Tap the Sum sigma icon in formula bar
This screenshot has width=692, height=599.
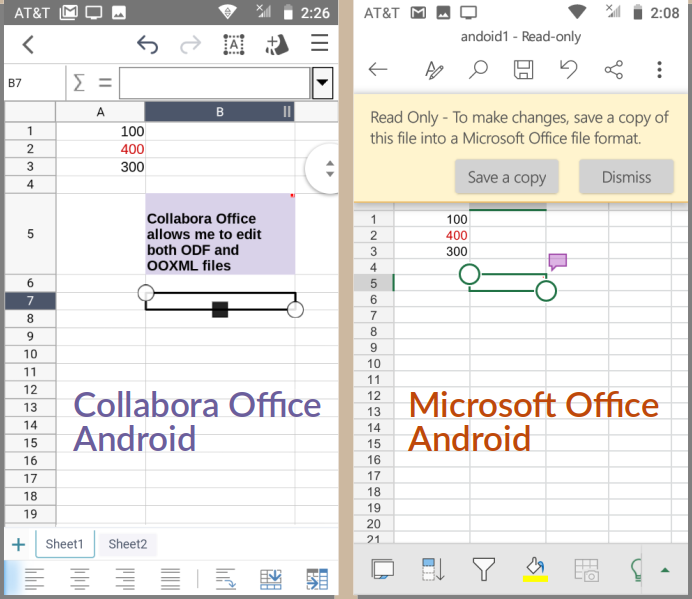79,83
